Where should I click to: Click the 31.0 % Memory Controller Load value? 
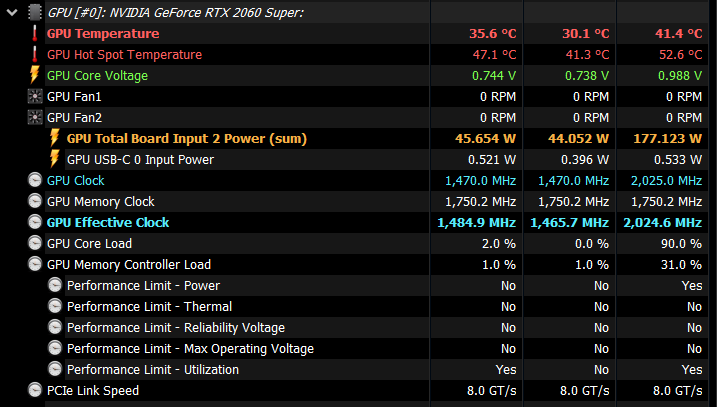681,265
